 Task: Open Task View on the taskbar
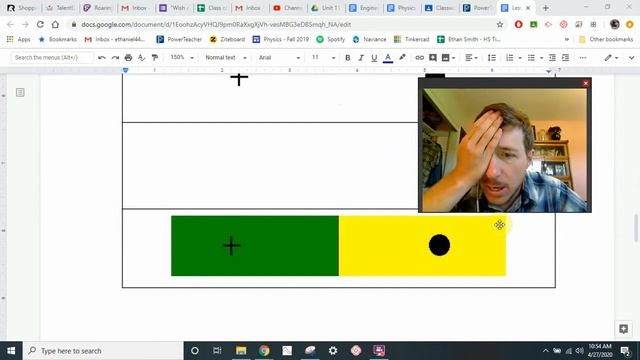(x=217, y=351)
